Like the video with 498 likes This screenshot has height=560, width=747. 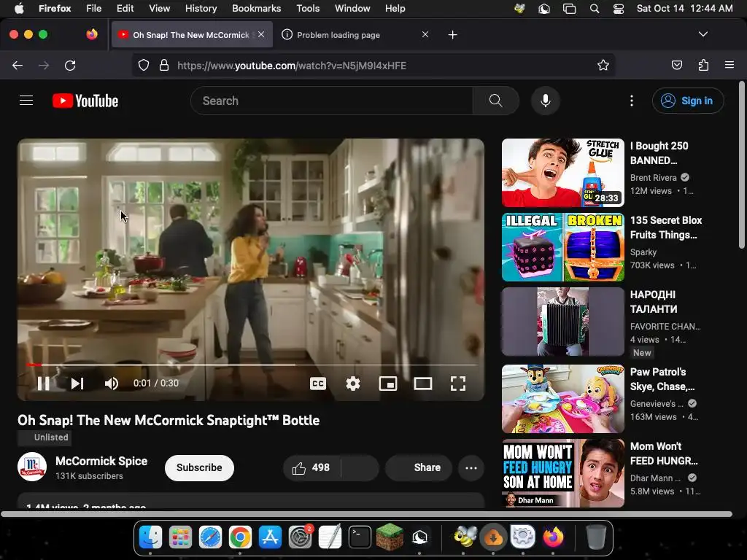[x=311, y=467]
